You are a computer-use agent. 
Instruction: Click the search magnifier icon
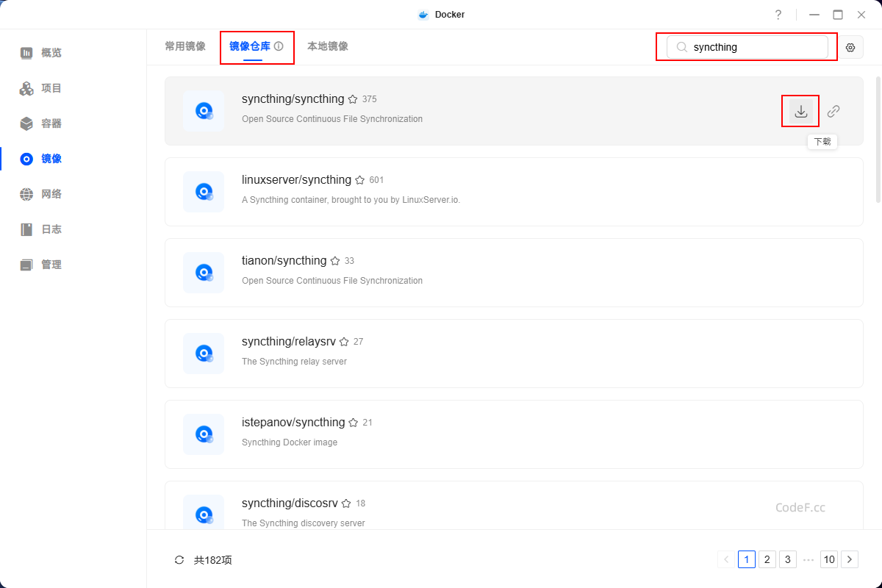[682, 47]
